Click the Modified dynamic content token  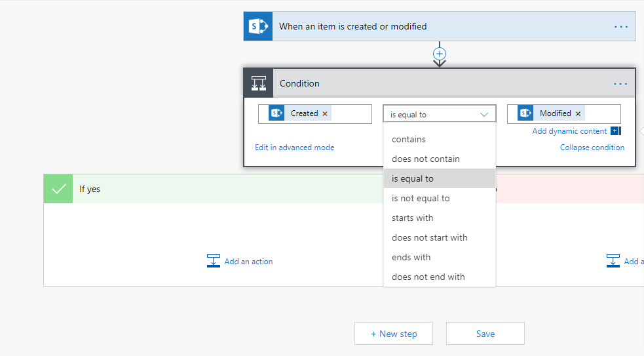552,113
